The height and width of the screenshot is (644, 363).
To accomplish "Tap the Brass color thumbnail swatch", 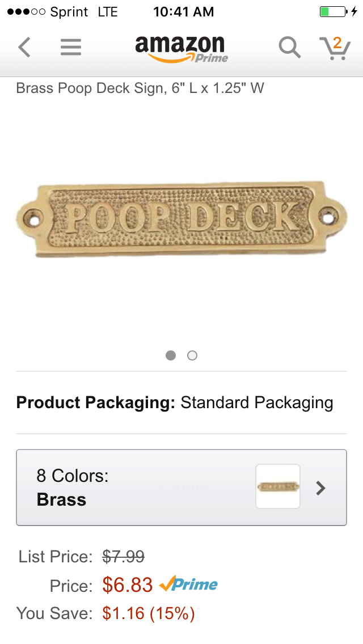I will [278, 486].
